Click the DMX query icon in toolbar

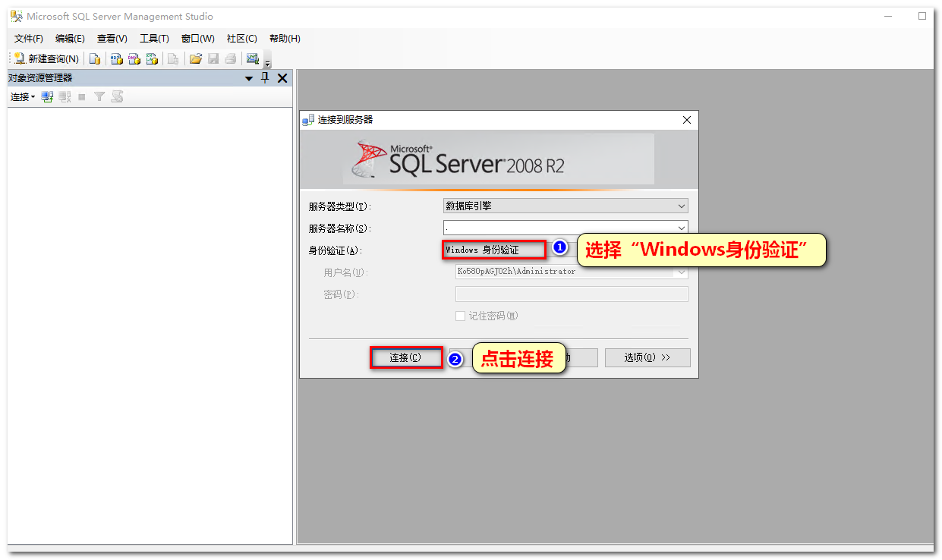134,58
